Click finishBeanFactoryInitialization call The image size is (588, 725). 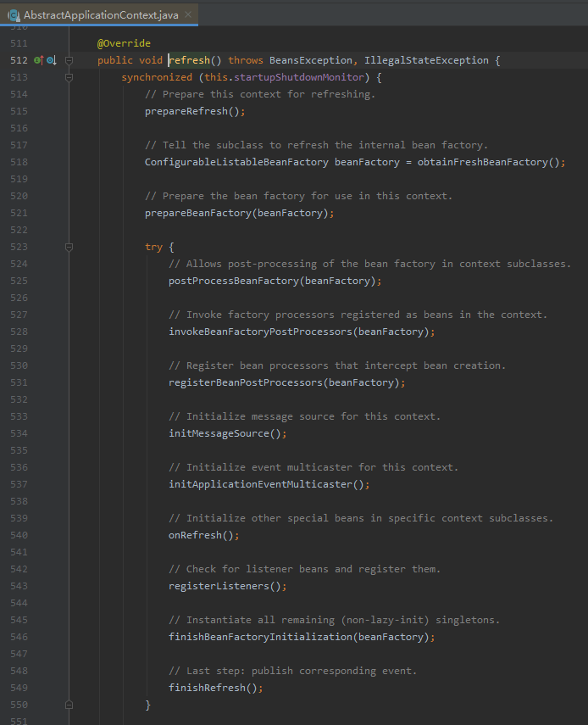click(302, 637)
